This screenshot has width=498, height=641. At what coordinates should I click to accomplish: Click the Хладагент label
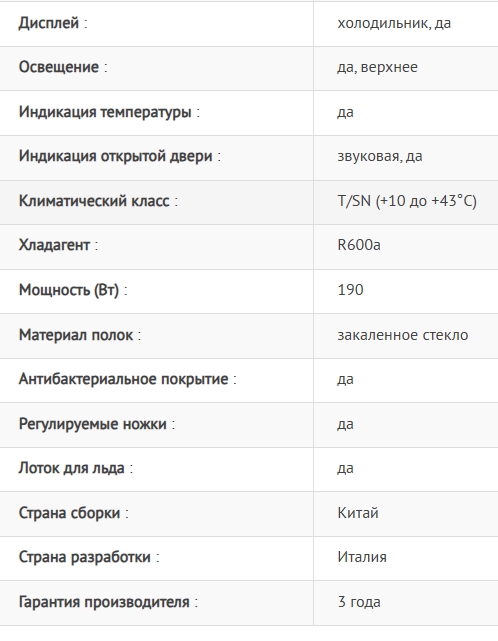tap(58, 245)
